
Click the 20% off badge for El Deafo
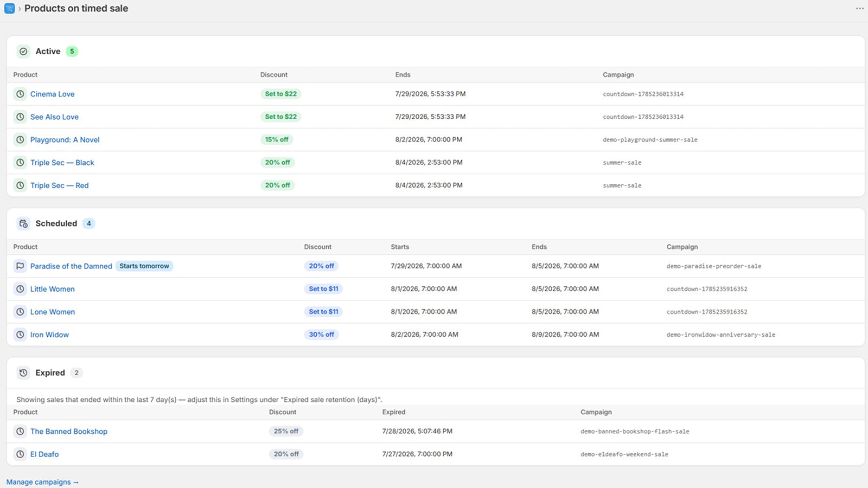click(x=286, y=454)
